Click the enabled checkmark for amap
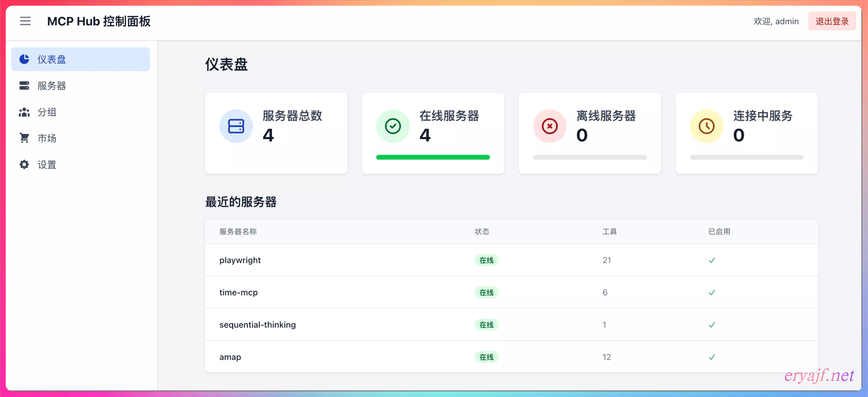868x397 pixels. click(712, 357)
